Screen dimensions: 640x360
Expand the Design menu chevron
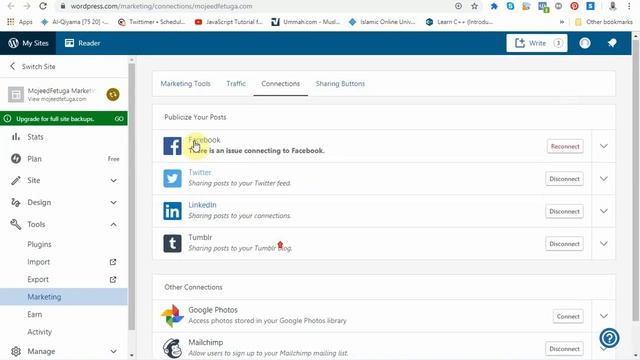pyautogui.click(x=113, y=202)
